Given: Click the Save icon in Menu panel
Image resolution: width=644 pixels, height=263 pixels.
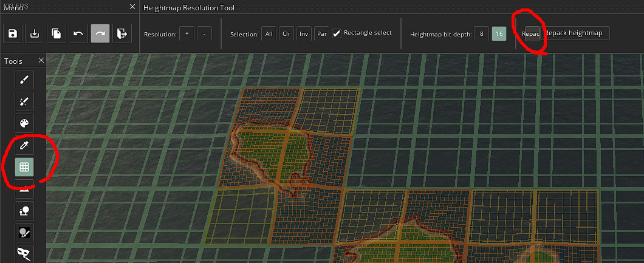Looking at the screenshot, I should (13, 33).
